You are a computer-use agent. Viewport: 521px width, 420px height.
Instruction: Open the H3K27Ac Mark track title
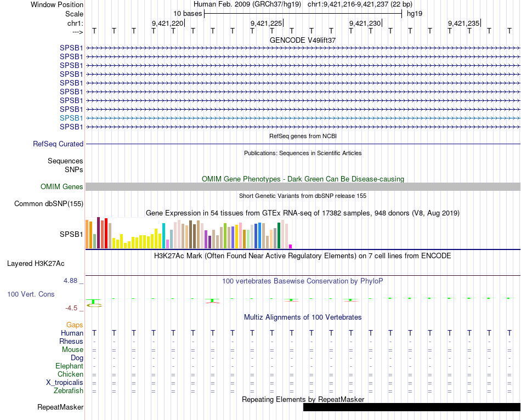tap(303, 256)
